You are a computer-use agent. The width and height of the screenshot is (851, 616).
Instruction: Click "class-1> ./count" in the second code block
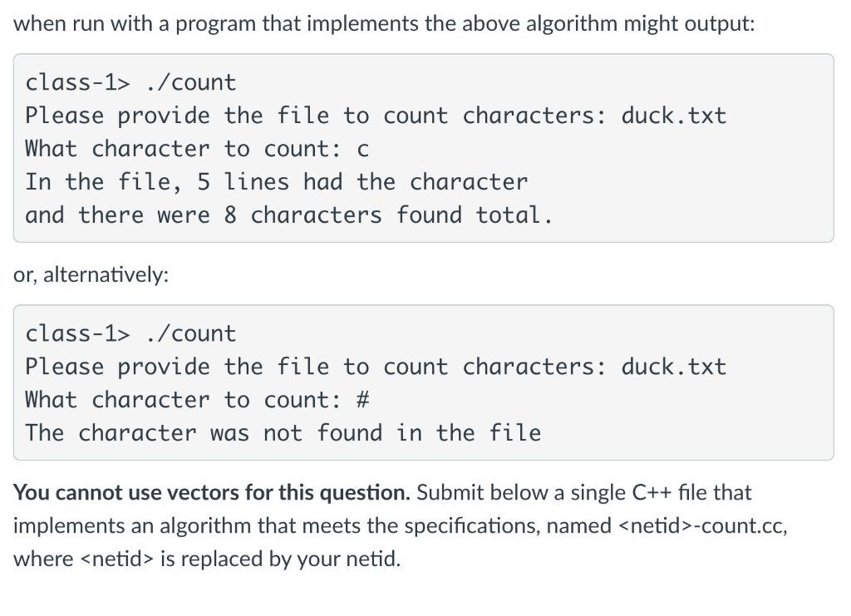(130, 334)
